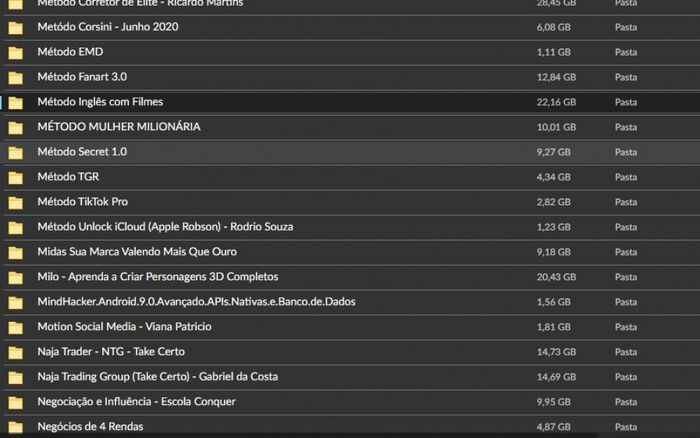This screenshot has height=438, width=700.
Task: Click the MÉTODO MULHER MILIONÁRIA name
Action: click(119, 127)
